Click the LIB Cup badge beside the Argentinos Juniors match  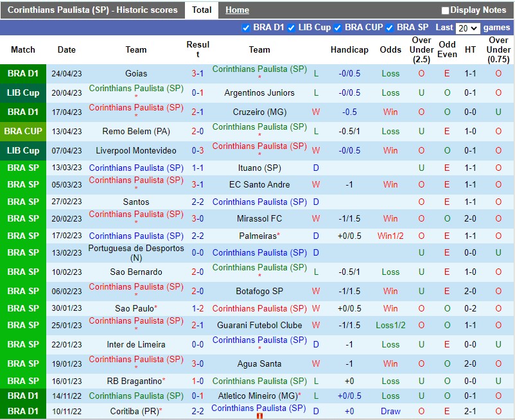click(x=23, y=92)
